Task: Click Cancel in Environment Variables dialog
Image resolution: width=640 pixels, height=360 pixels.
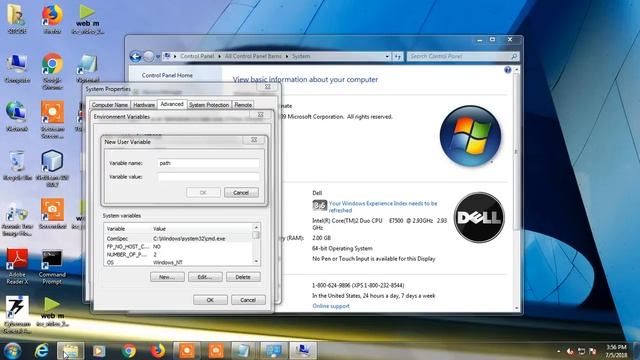Action: click(x=248, y=300)
